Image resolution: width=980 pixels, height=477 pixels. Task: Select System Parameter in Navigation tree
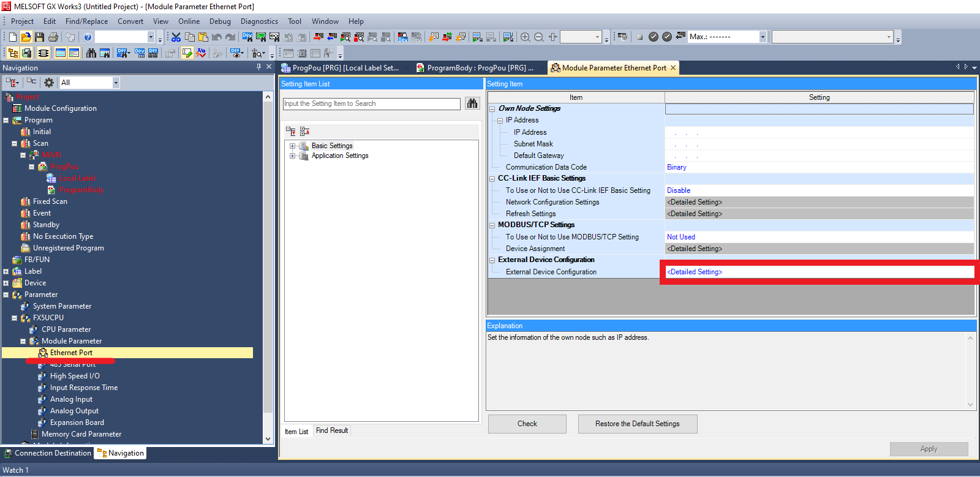point(62,306)
